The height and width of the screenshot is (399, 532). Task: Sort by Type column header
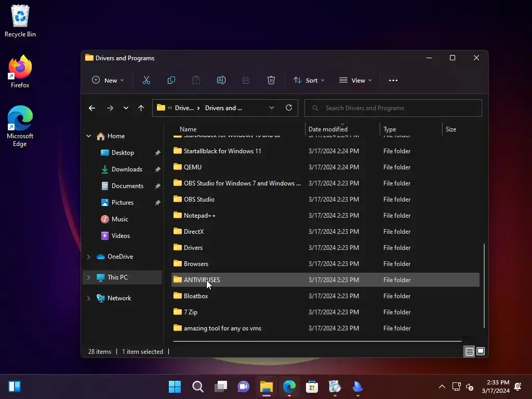[390, 129]
